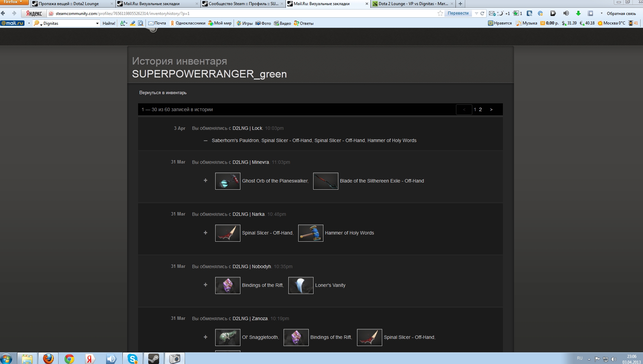
Task: Open Видео bookmark
Action: [x=283, y=23]
